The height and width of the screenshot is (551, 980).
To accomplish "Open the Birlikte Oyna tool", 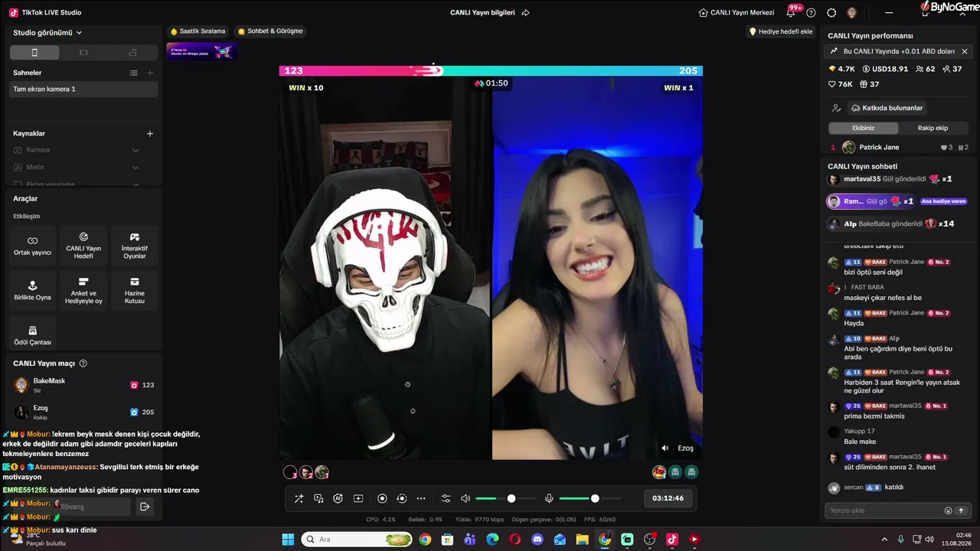I will click(33, 291).
